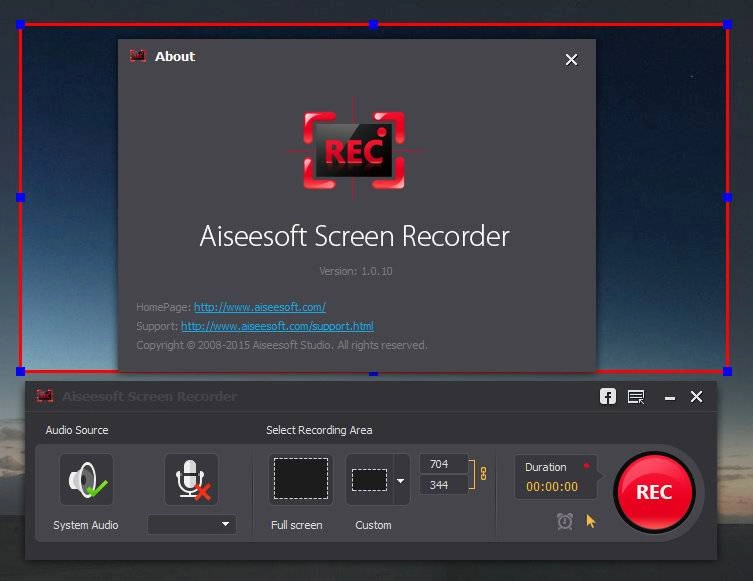Click the Aiseesoft Screen Recorder heading text
The image size is (753, 581).
pyautogui.click(x=354, y=236)
